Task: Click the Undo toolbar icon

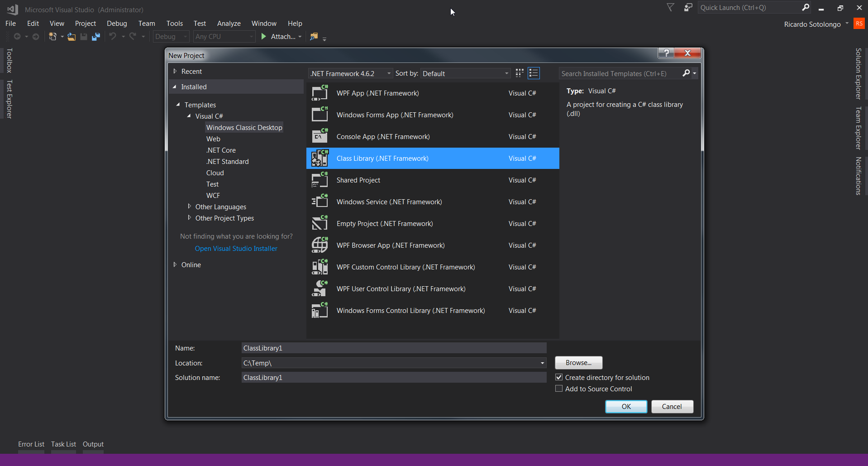Action: tap(113, 37)
